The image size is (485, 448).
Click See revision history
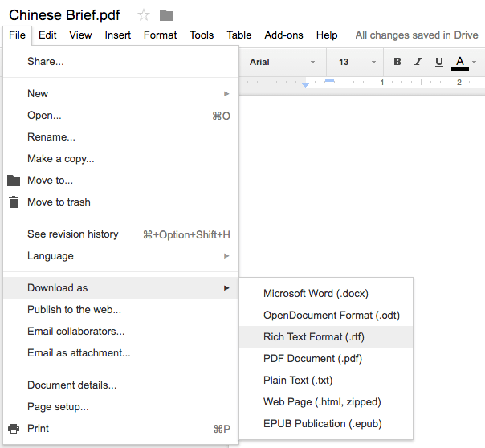tap(72, 234)
